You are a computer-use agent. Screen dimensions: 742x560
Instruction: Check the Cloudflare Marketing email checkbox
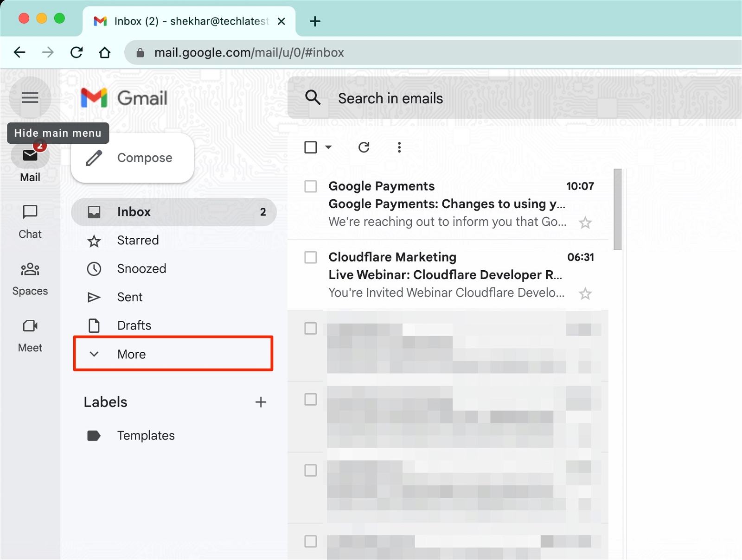tap(310, 257)
